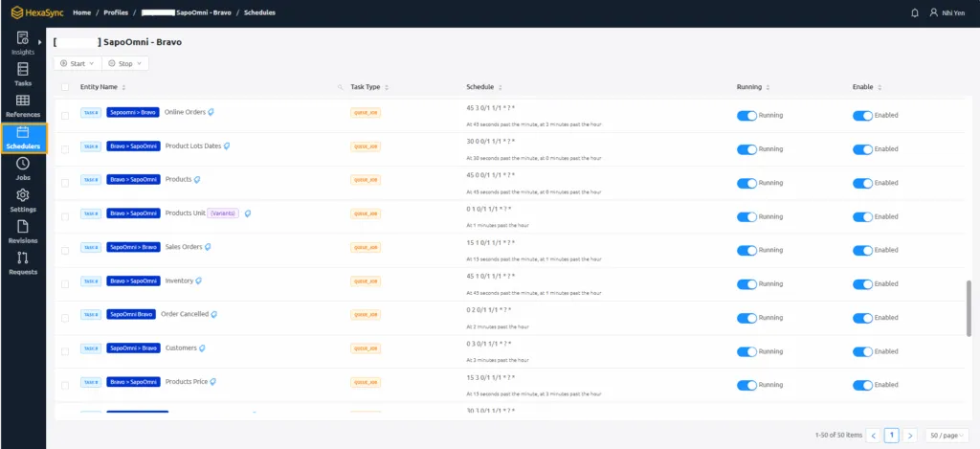Click the Variants tag on Products Unit

(223, 213)
